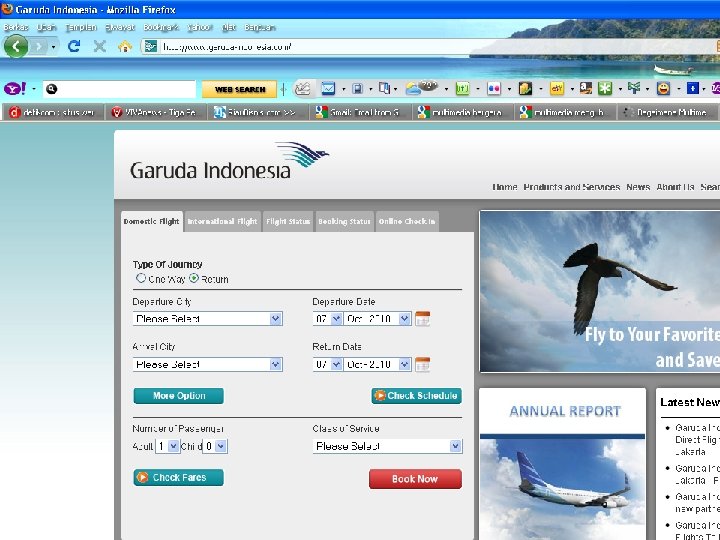Click the stop loading X icon
Viewport: 720px width, 540px height.
coord(100,46)
